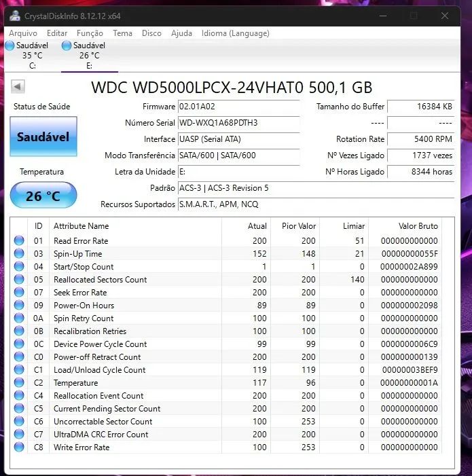Click the Letra da Unidade field E:
This screenshot has width=472, height=476.
(x=239, y=172)
